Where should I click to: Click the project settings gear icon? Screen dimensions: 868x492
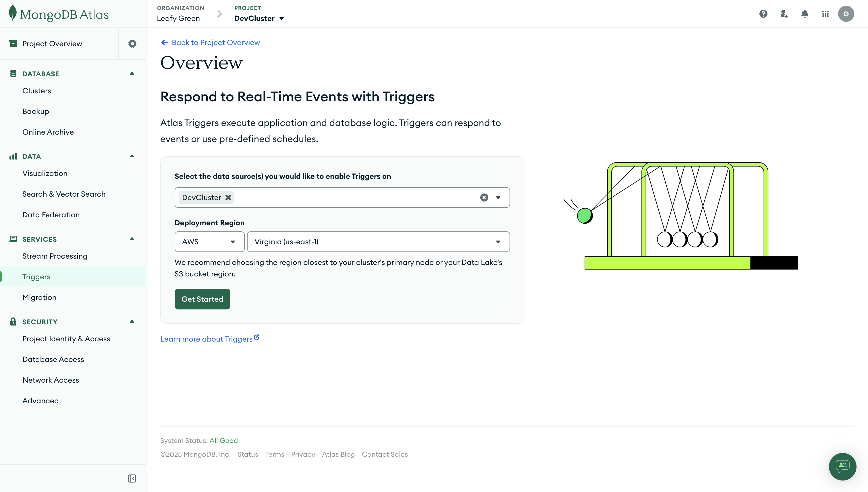pyautogui.click(x=132, y=44)
